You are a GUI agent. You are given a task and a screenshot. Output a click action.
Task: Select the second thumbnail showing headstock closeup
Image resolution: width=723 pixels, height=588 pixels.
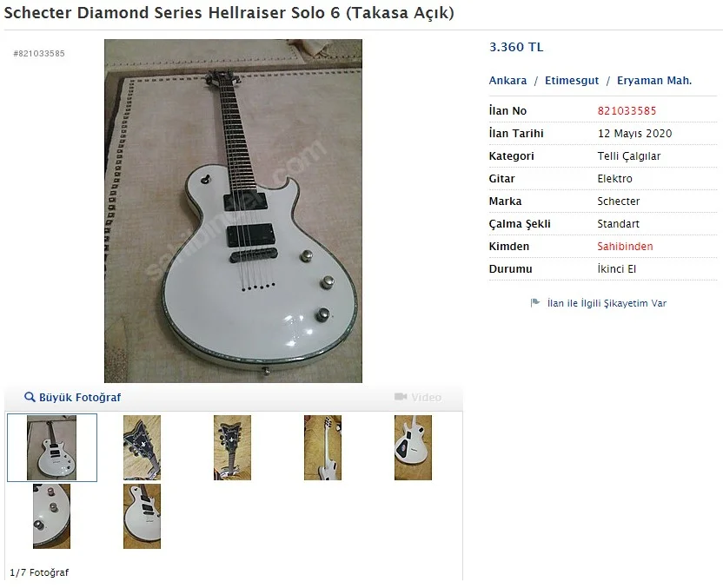(x=142, y=447)
